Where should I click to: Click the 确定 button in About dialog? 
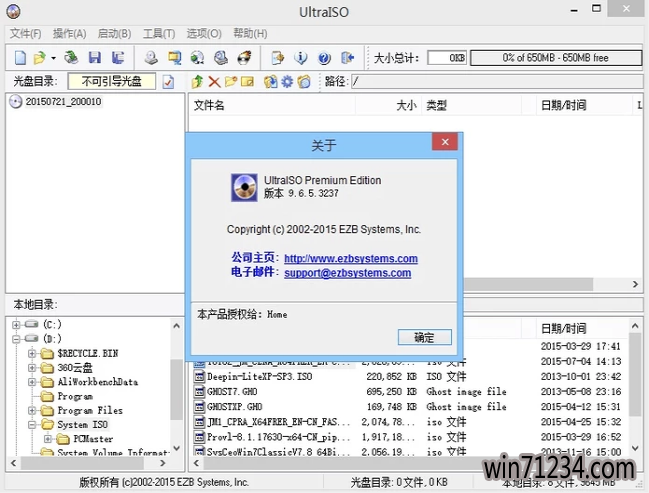pos(424,337)
